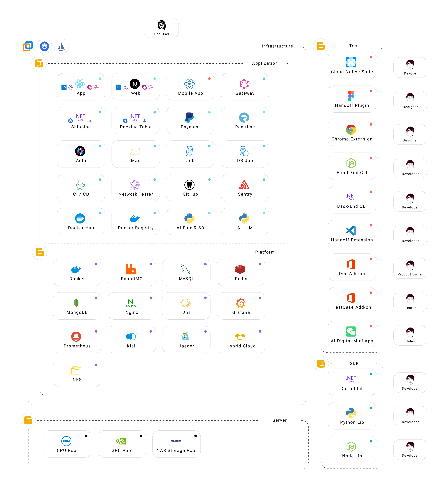This screenshot has height=487, width=448.
Task: Click the Sentry logo icon
Action: pos(244,185)
